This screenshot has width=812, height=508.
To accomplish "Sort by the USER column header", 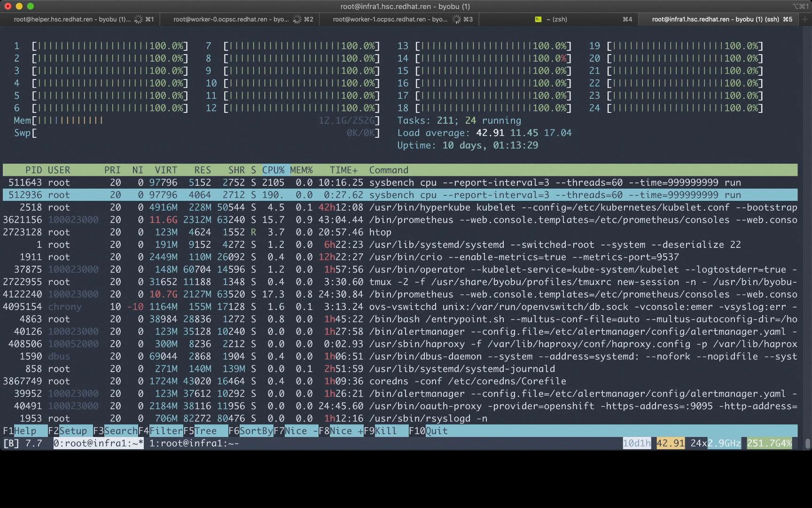I will pyautogui.click(x=59, y=170).
